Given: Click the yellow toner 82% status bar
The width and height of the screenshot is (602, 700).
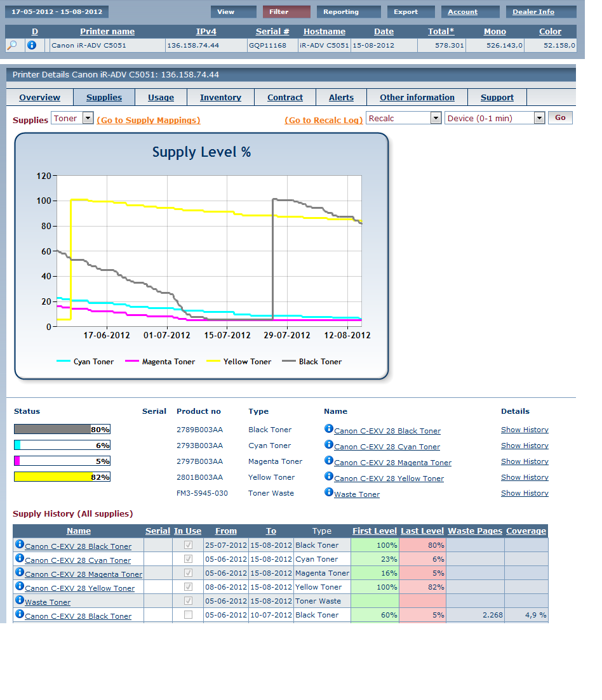Looking at the screenshot, I should point(62,477).
